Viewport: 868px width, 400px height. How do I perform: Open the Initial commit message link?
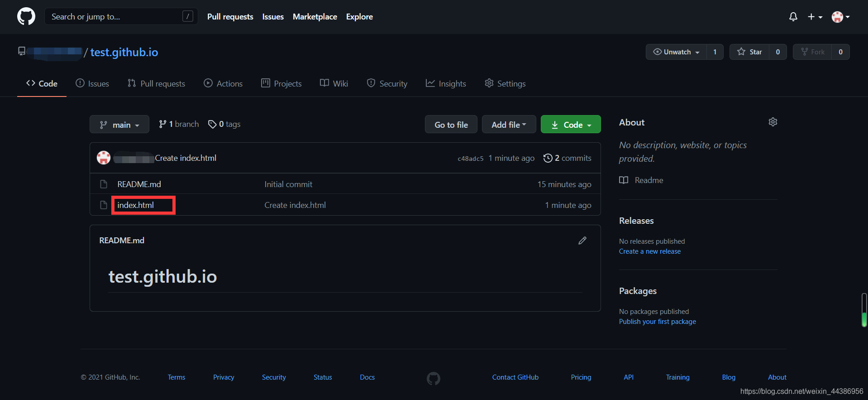[x=288, y=184]
